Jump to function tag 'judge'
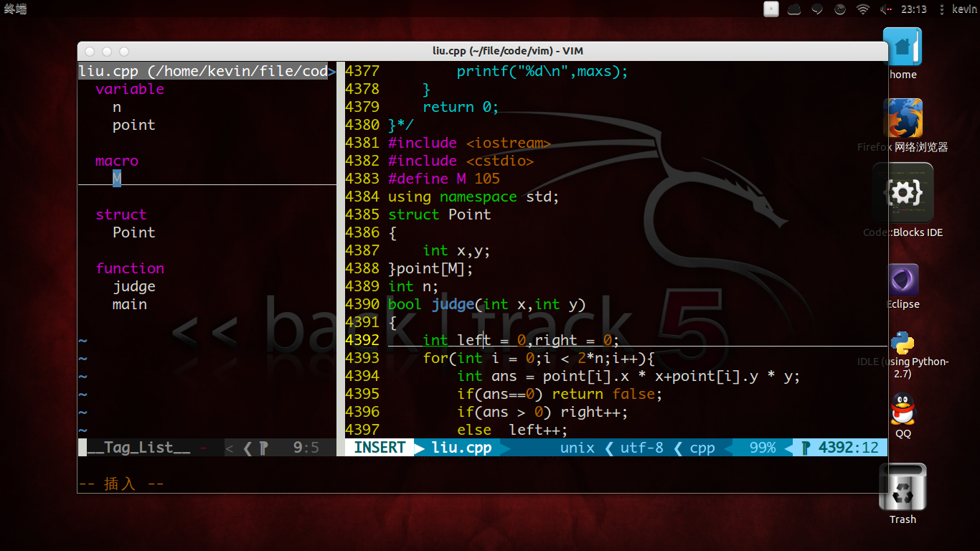This screenshot has height=551, width=980. pos(133,286)
